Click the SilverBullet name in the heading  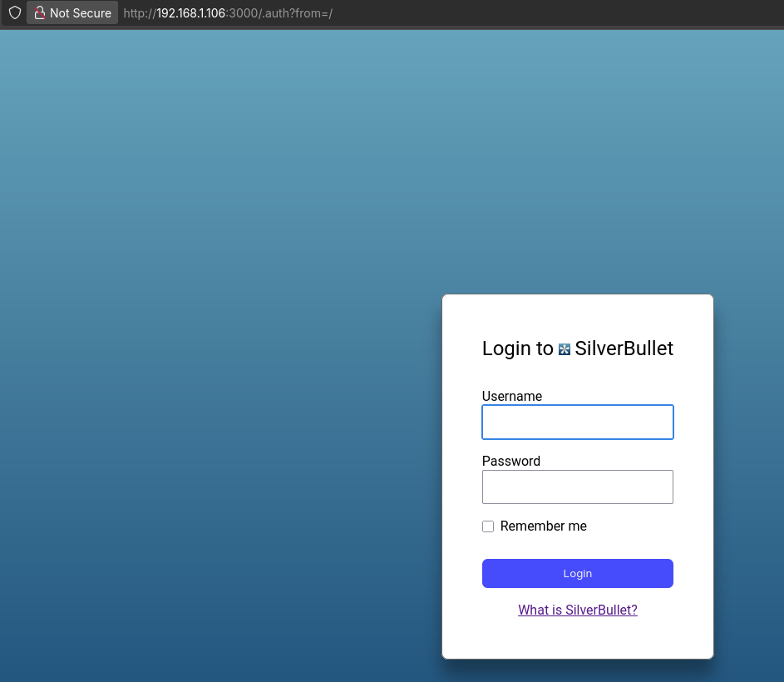(x=624, y=348)
